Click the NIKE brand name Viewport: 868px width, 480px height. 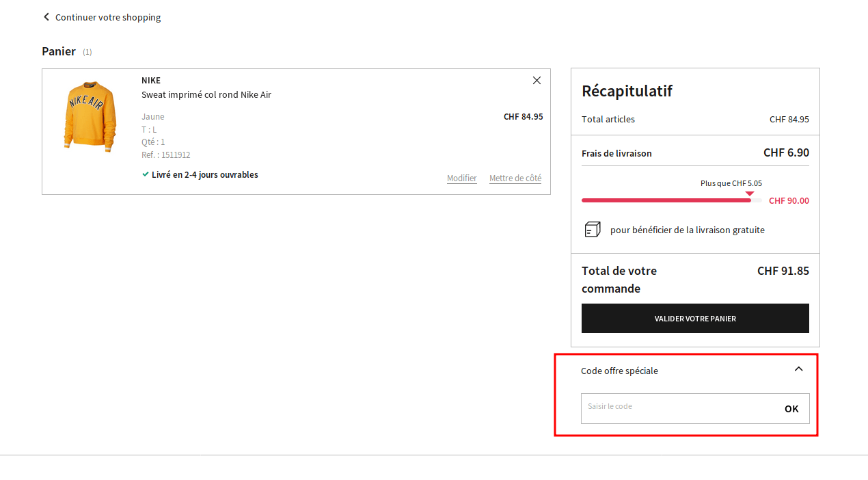point(150,80)
